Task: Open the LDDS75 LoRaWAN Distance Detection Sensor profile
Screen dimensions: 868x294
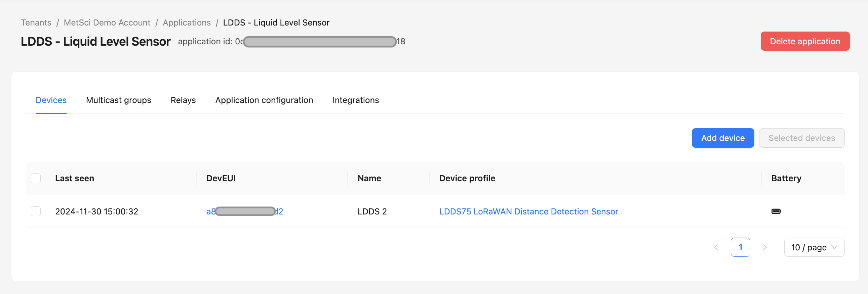Action: (528, 211)
